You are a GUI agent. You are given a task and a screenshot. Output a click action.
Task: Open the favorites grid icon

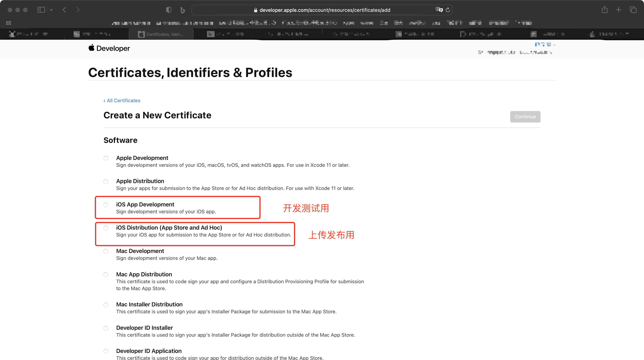[8, 23]
